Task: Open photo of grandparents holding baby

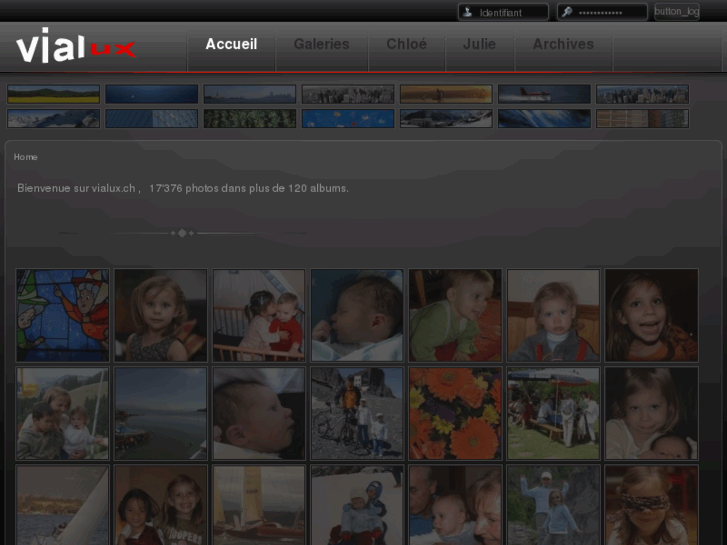Action: click(x=455, y=505)
